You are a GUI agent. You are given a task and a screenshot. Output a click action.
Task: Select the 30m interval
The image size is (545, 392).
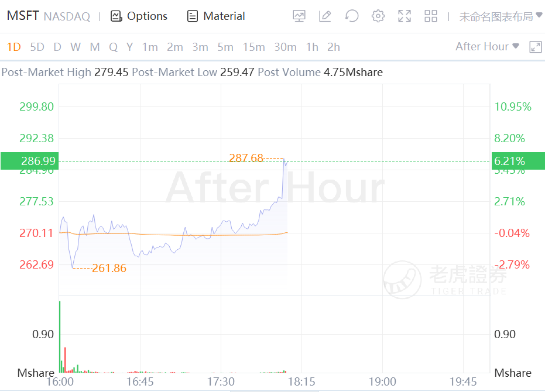285,47
